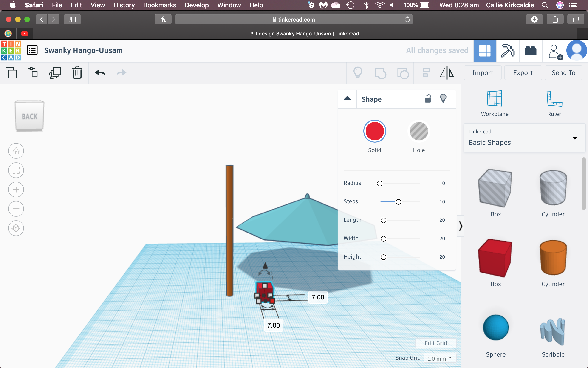
Task: Click the Home view button
Action: (16, 151)
